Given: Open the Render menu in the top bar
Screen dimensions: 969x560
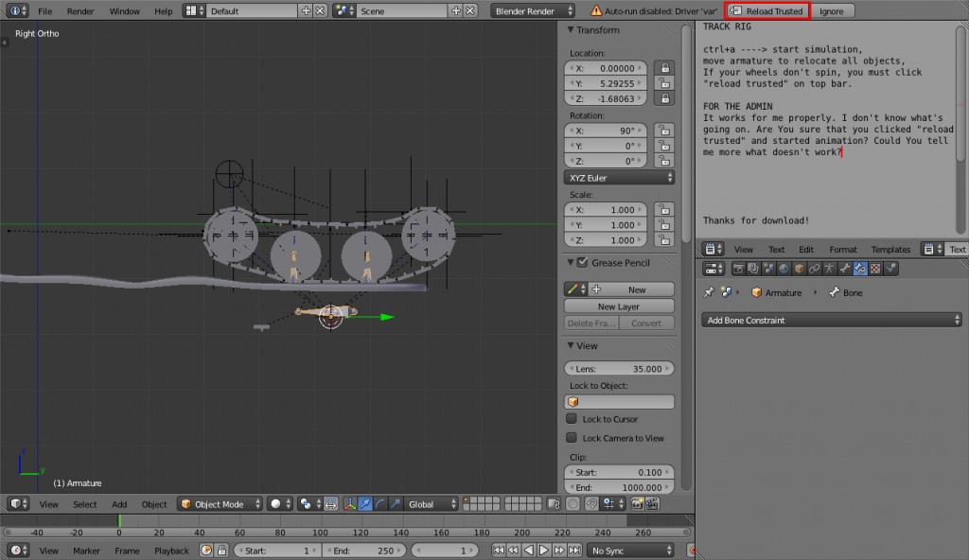Looking at the screenshot, I should click(x=80, y=10).
